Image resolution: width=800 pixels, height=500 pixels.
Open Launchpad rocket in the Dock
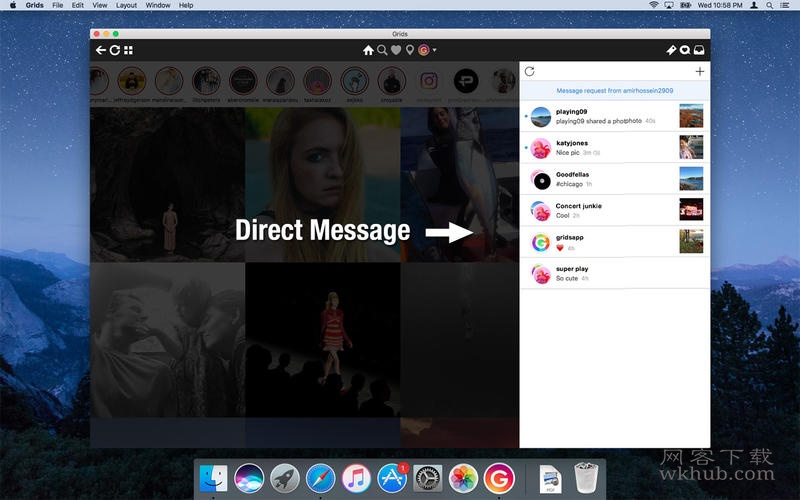285,478
